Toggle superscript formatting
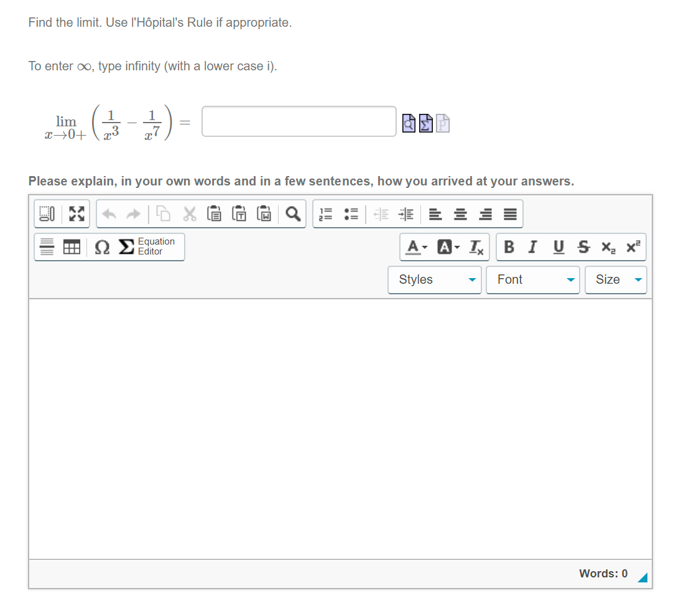Screen dimensions: 681x616 pyautogui.click(x=632, y=247)
